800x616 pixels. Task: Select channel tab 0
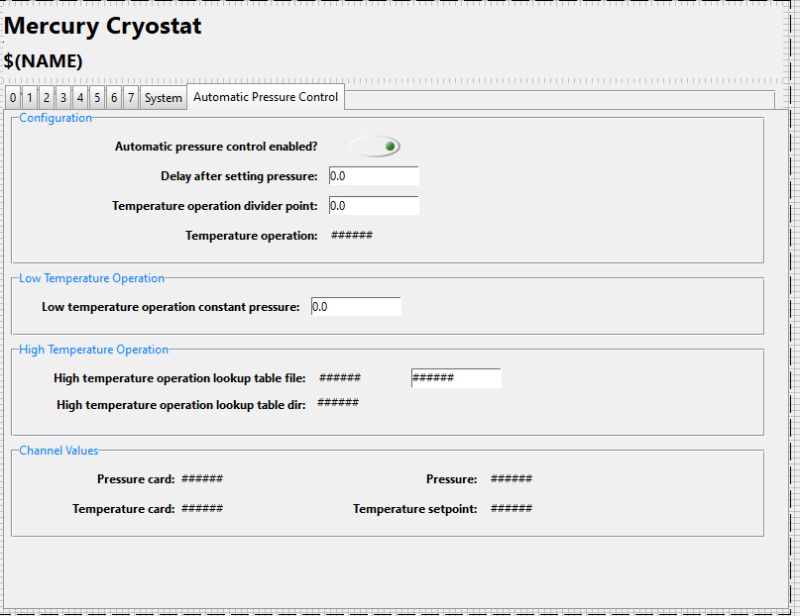[12, 98]
